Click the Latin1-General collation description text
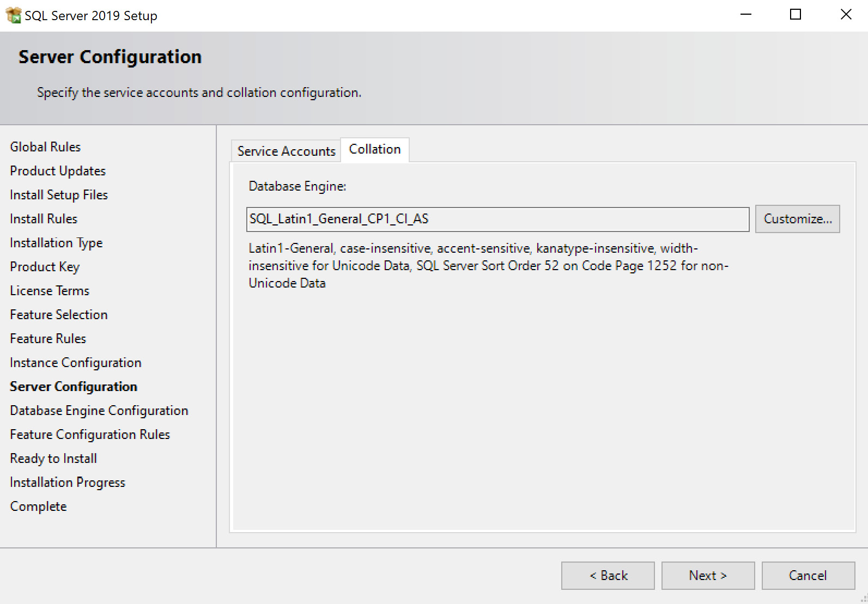Image resolution: width=868 pixels, height=604 pixels. pos(488,266)
